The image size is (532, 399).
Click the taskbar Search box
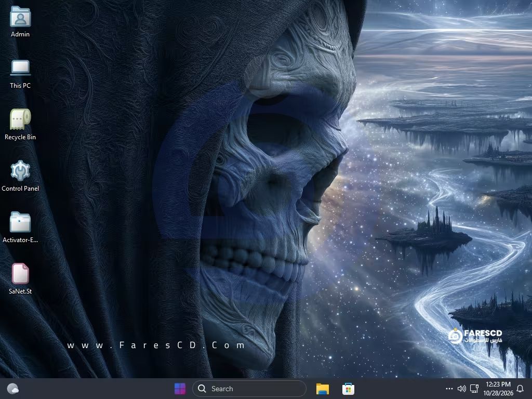point(249,389)
